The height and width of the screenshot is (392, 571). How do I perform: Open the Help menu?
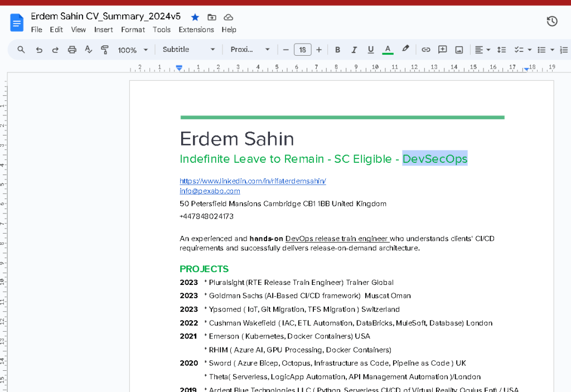(229, 30)
